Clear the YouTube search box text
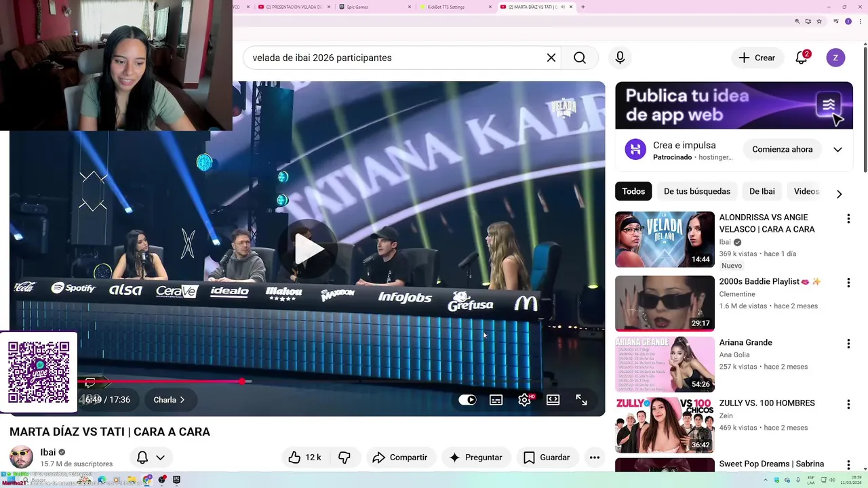The height and width of the screenshot is (488, 868). point(551,58)
